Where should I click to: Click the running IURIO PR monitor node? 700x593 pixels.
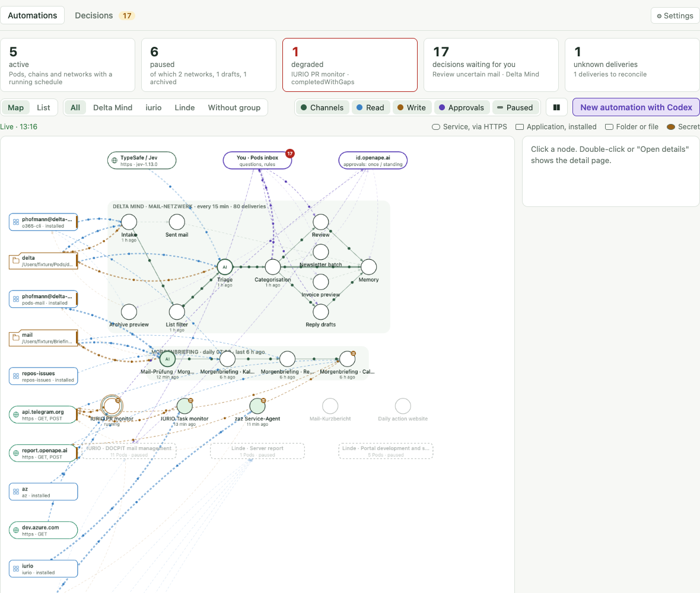tap(112, 406)
